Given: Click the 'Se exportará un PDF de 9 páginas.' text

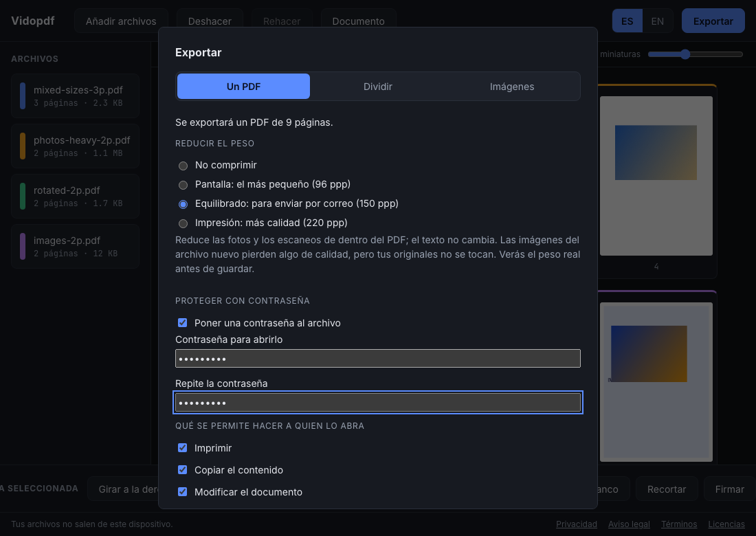Looking at the screenshot, I should (x=254, y=122).
